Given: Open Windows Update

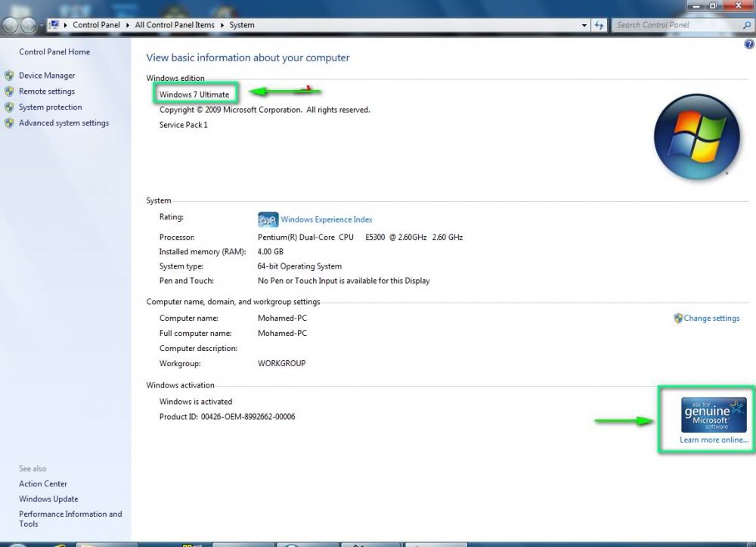Looking at the screenshot, I should click(x=48, y=499).
